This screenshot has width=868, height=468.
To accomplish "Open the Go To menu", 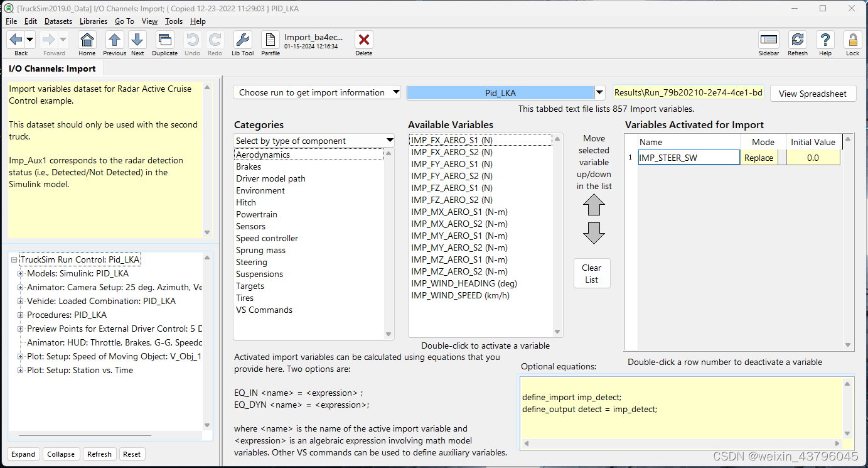I will pyautogui.click(x=124, y=21).
